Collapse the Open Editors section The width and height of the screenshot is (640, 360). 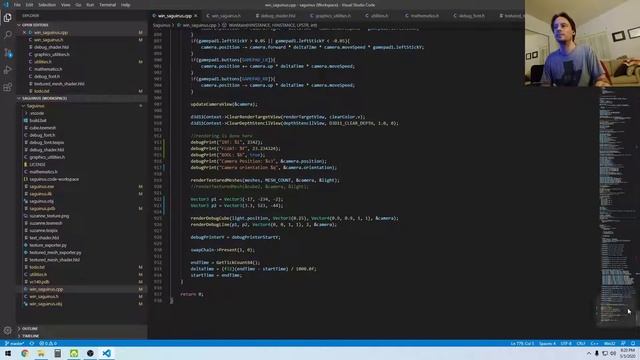tap(19, 25)
